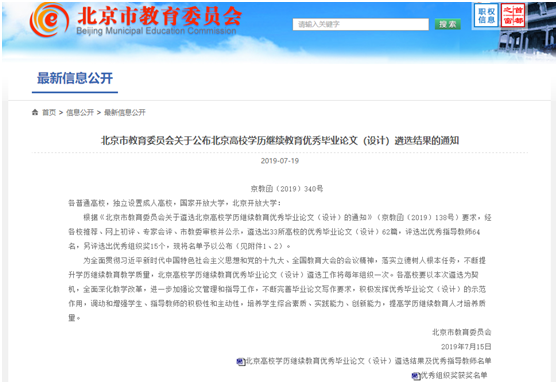558x384 pixels.
Task: Open the 职权信息 icon badge
Action: pos(486,15)
